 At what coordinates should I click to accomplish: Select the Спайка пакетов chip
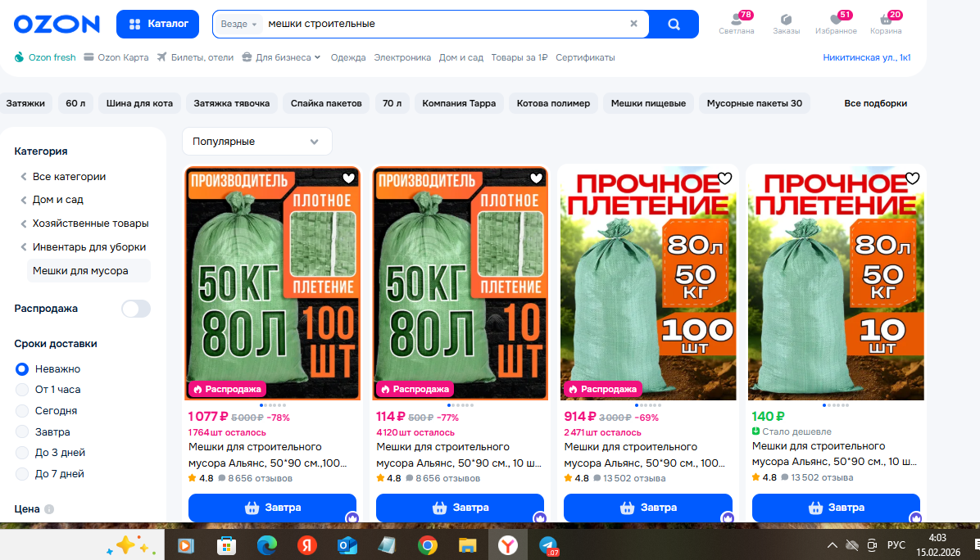(x=326, y=103)
